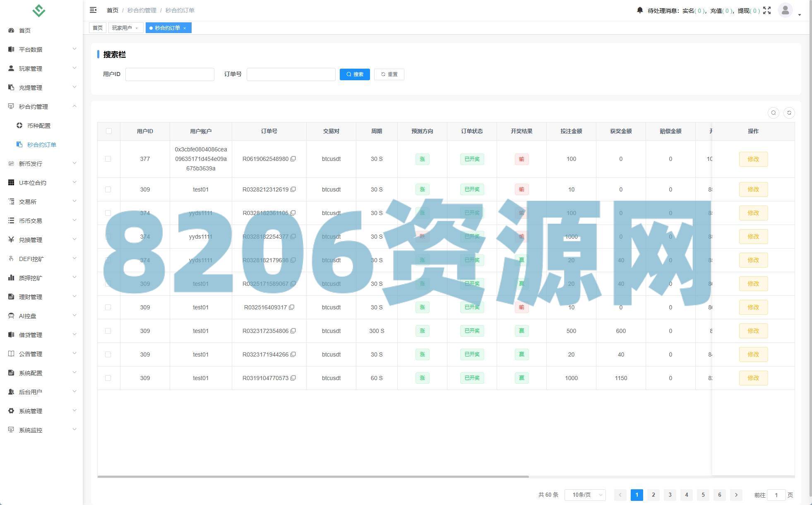Switch to the 首页 tab
This screenshot has width=812, height=505.
(x=98, y=28)
